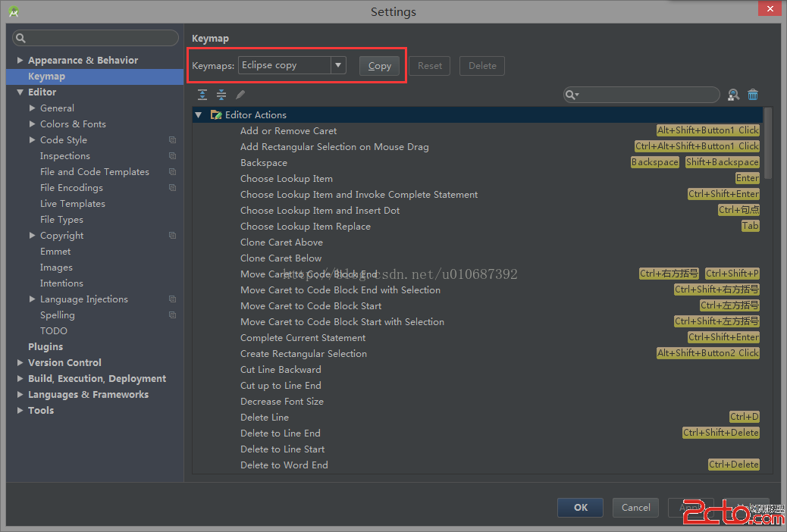Click the OK button
Screen dimensions: 787x532
tap(580, 508)
